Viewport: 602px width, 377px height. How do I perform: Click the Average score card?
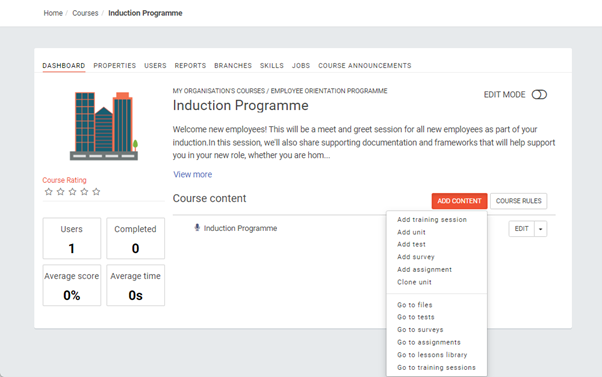pyautogui.click(x=72, y=285)
